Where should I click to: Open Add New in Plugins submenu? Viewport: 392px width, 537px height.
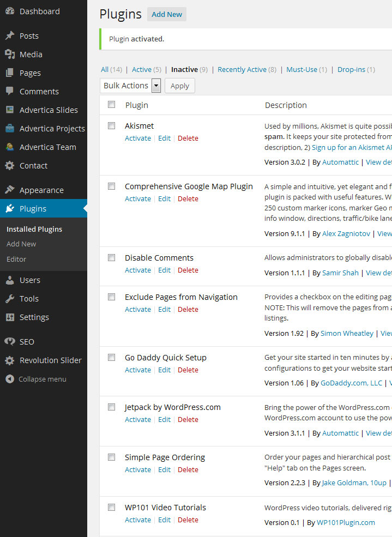point(21,244)
